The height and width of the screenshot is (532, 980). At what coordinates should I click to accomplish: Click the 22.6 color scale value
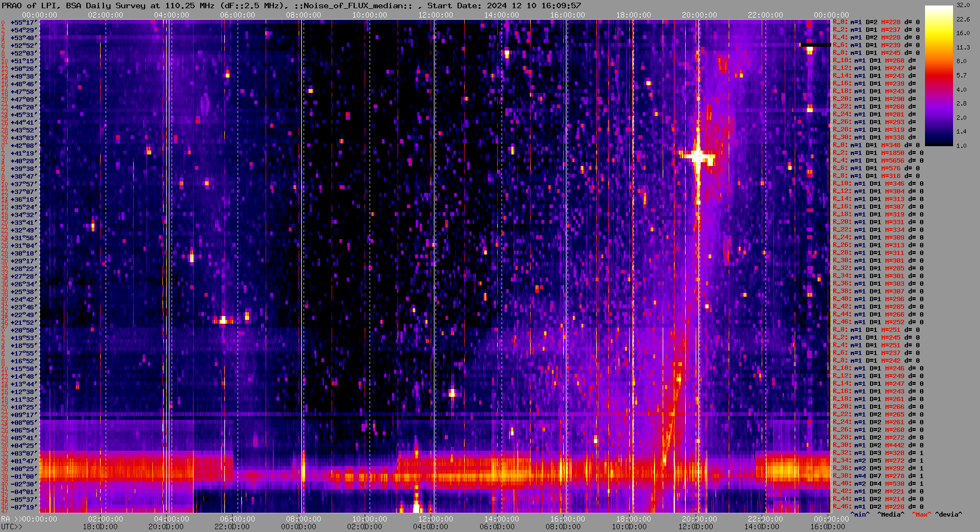[963, 19]
